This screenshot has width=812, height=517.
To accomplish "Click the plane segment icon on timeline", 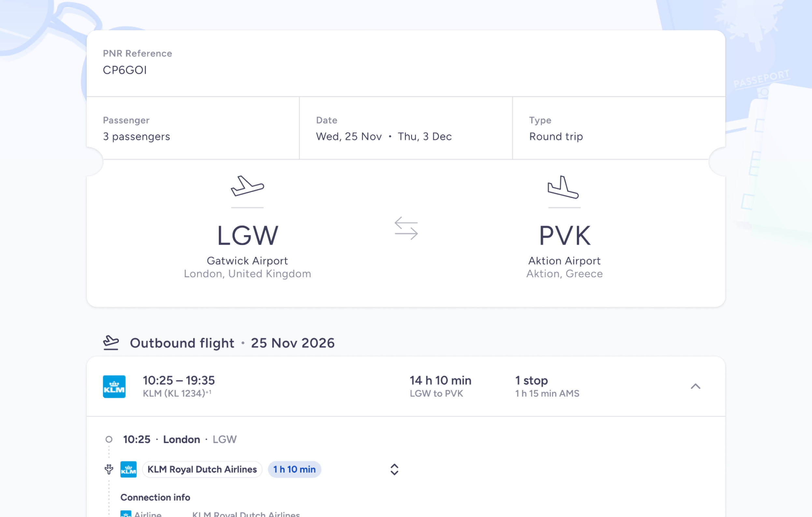I will (x=109, y=469).
